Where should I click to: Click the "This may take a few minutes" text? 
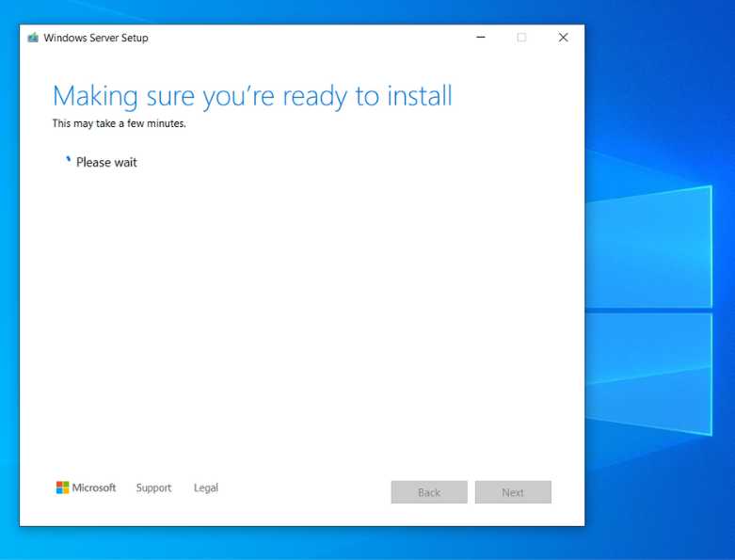tap(119, 123)
